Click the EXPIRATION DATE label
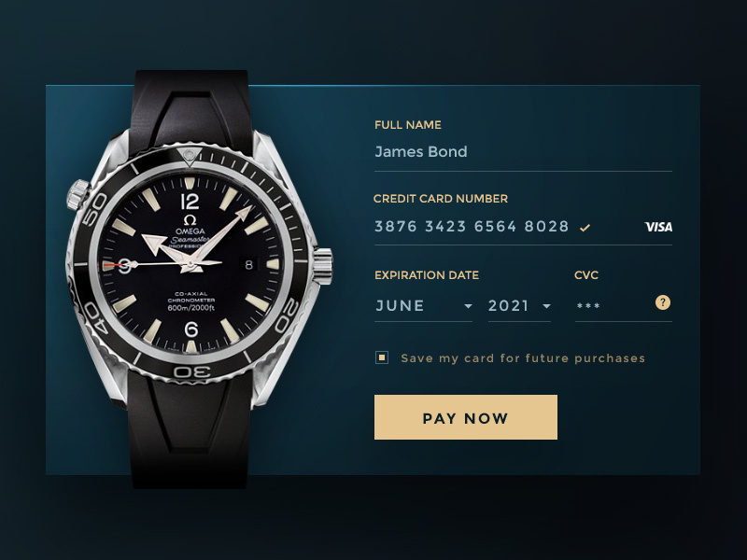Viewport: 747px width, 560px height. tap(427, 275)
